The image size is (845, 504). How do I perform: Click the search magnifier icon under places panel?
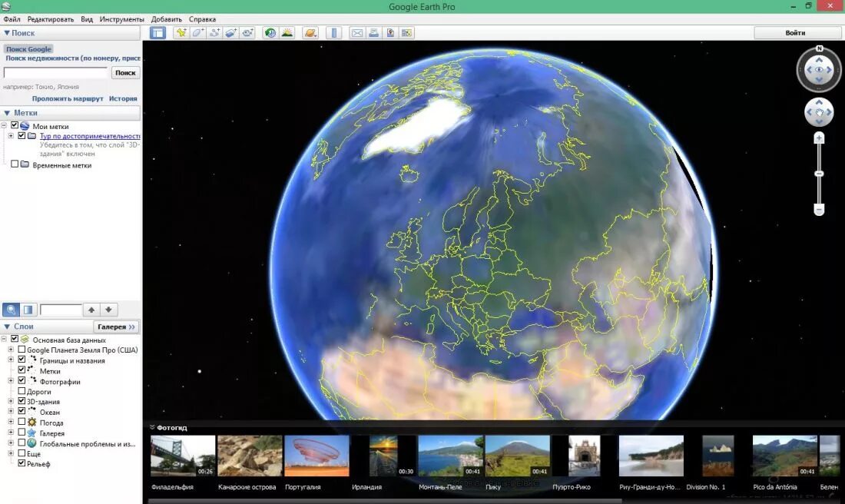pyautogui.click(x=11, y=310)
